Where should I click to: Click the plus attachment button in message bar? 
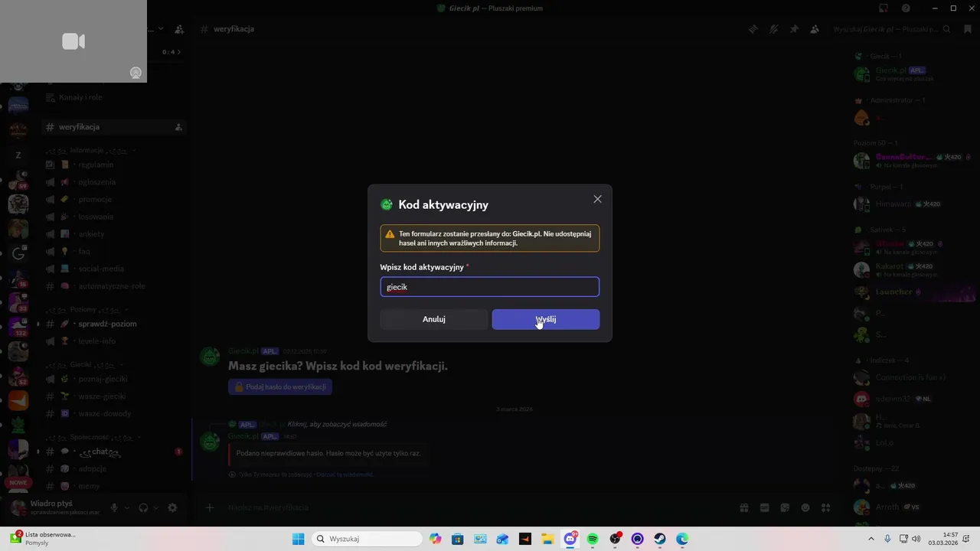tap(211, 507)
